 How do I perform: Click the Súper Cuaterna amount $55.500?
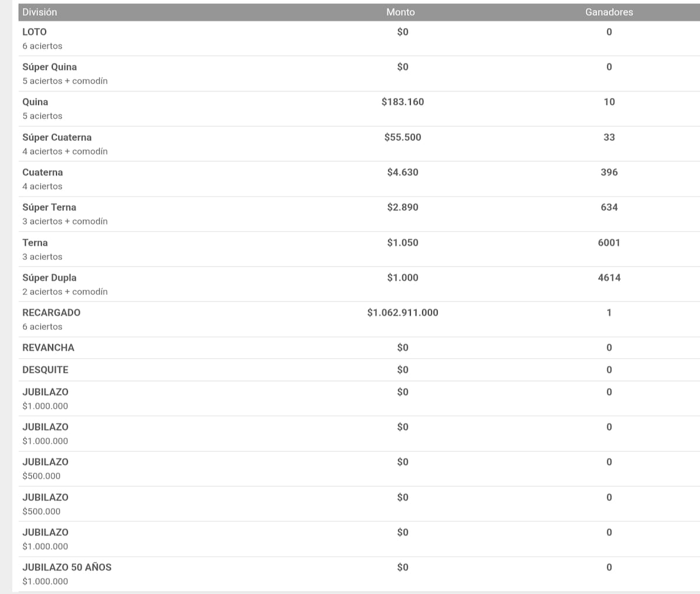(402, 137)
